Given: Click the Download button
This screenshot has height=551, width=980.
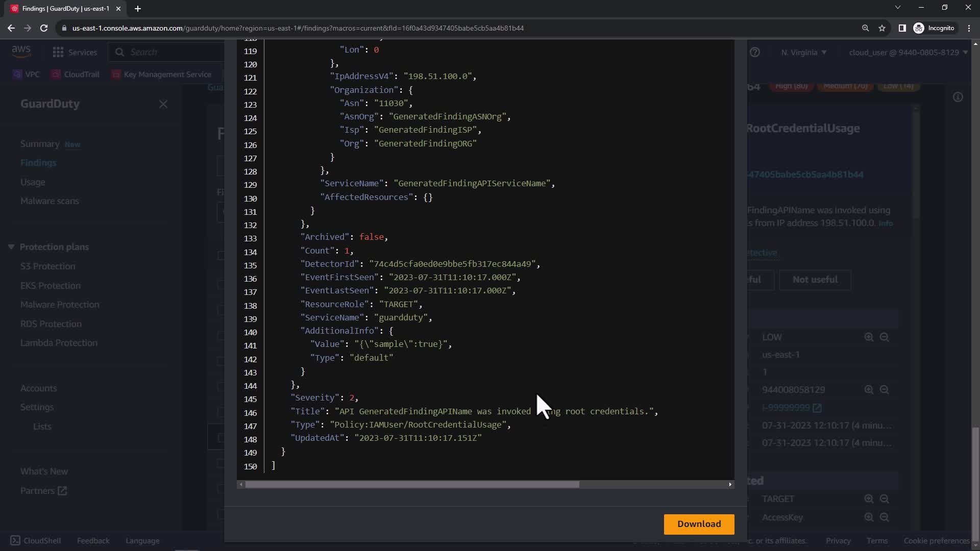Looking at the screenshot, I should 699,524.
